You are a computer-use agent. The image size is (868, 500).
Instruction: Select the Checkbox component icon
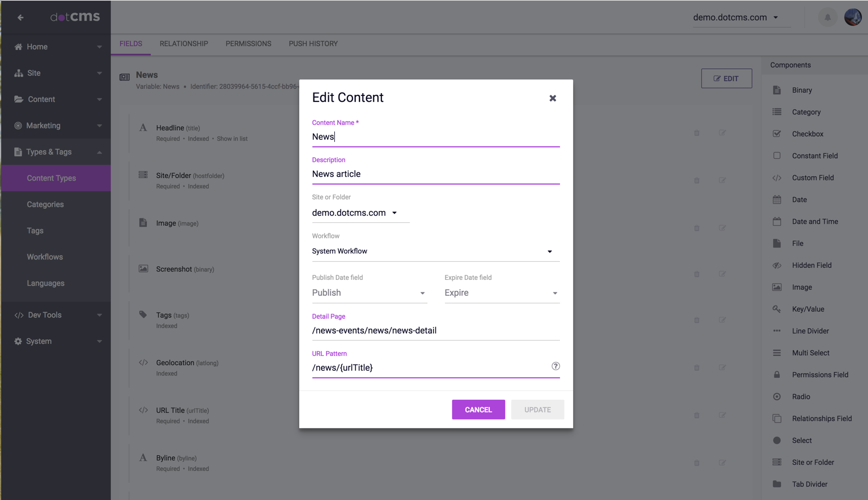(776, 134)
